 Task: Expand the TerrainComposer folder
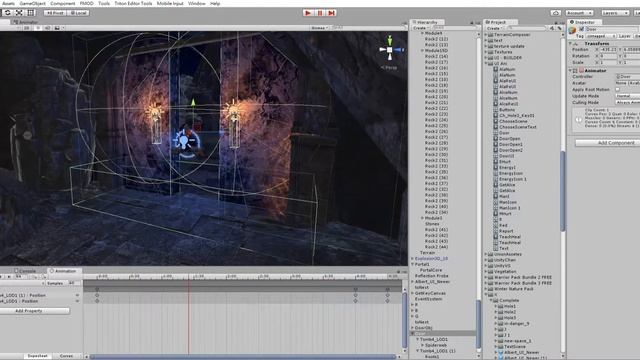click(486, 35)
